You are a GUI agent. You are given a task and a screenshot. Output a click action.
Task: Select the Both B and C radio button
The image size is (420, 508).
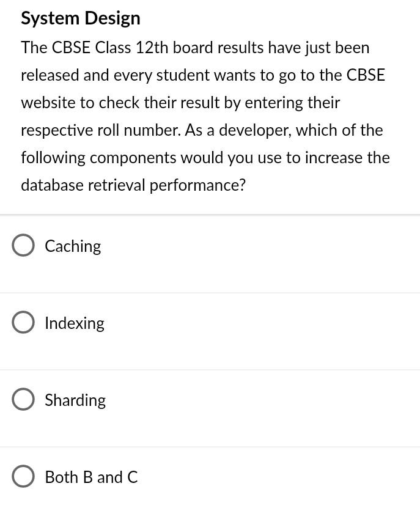(x=23, y=476)
